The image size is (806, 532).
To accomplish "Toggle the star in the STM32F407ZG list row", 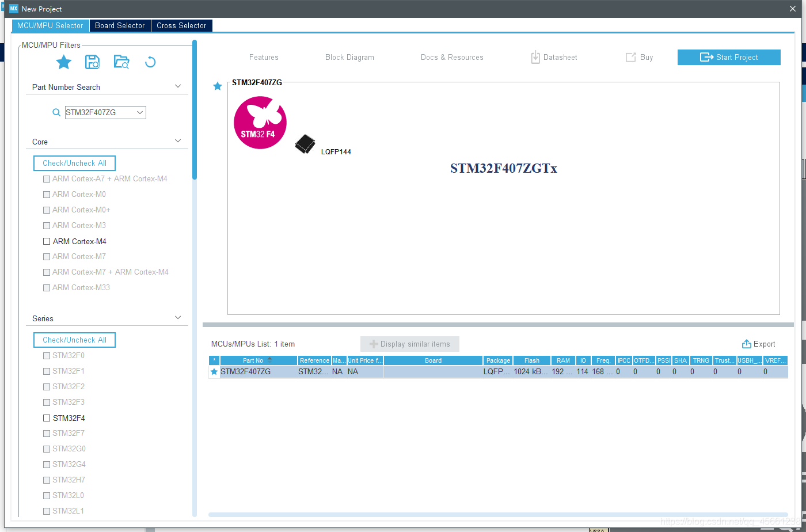I will [x=214, y=372].
